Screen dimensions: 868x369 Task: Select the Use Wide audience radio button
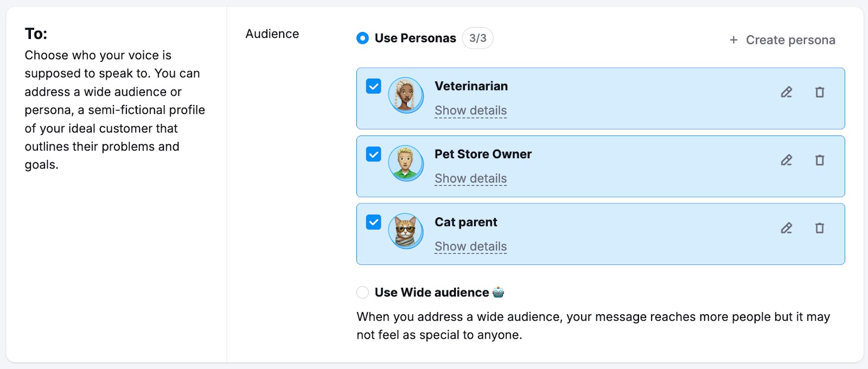tap(362, 292)
